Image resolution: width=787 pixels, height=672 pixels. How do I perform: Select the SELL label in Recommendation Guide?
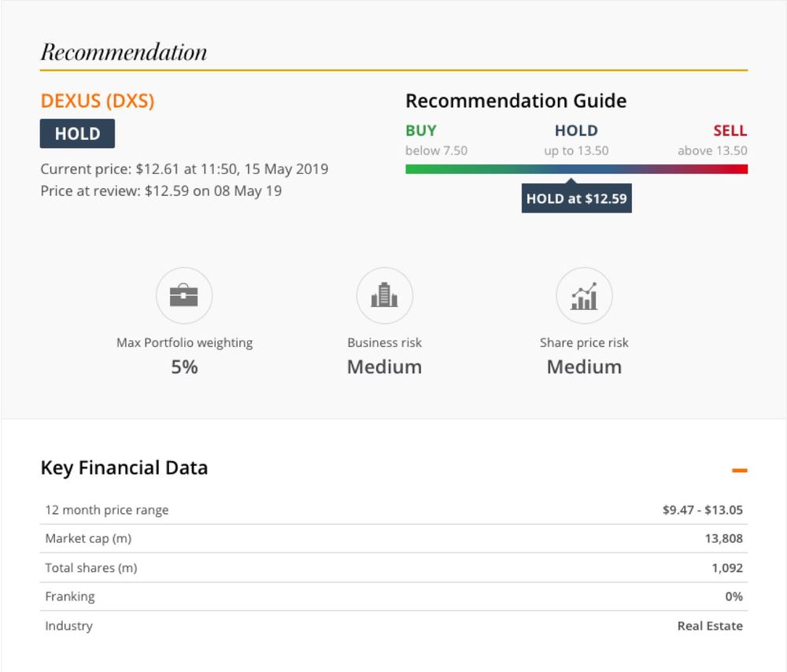point(730,131)
